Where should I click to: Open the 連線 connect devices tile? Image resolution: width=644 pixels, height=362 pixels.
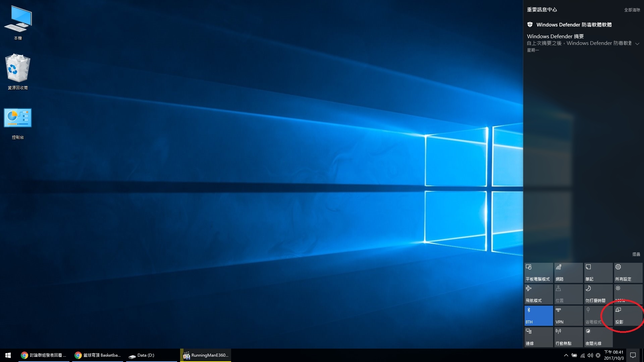pos(539,337)
